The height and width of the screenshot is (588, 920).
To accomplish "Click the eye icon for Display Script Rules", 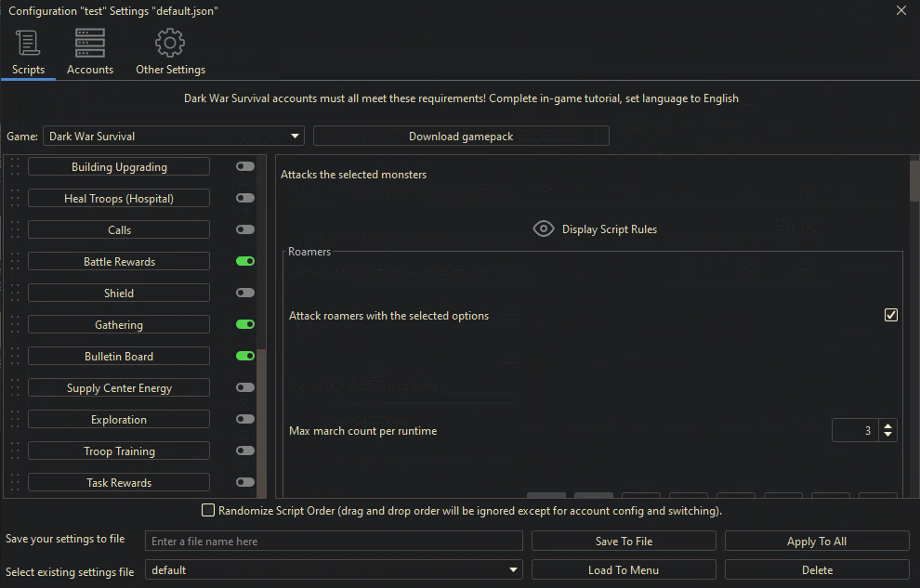I will (544, 229).
